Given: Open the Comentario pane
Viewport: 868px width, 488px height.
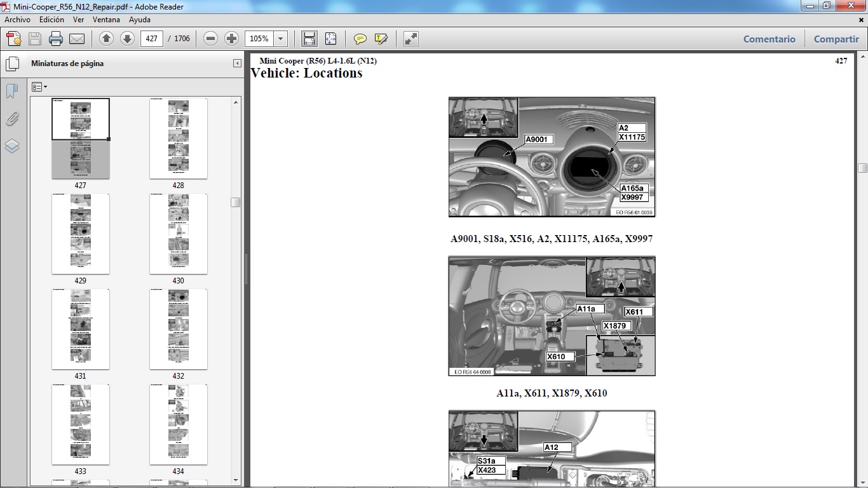Looking at the screenshot, I should (769, 39).
